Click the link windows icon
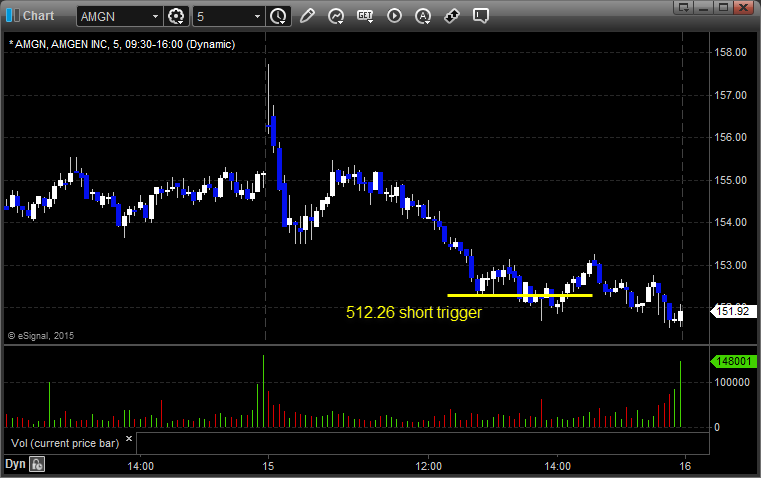 [452, 16]
